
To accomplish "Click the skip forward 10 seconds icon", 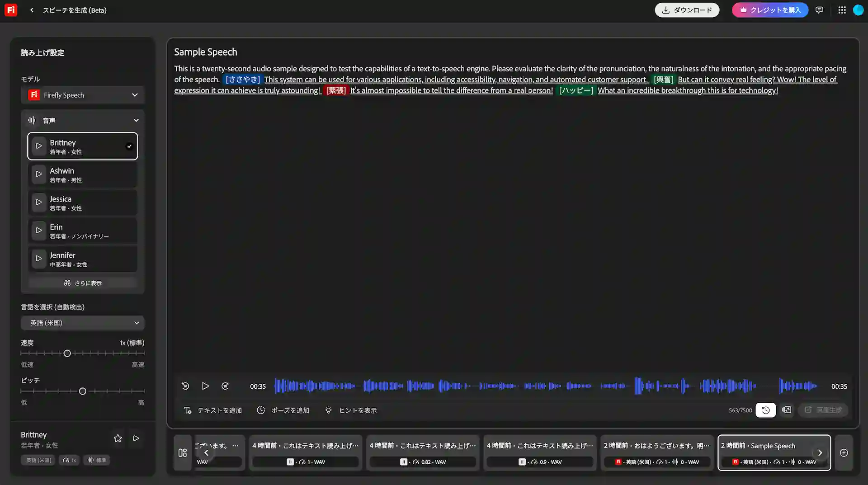I will pos(225,386).
